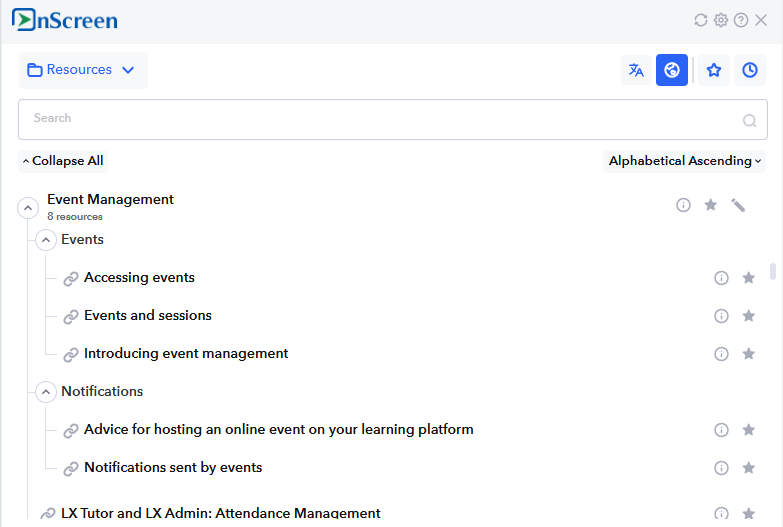Screen dimensions: 783x527
Task: Star Introducing event management resource
Action: click(749, 354)
